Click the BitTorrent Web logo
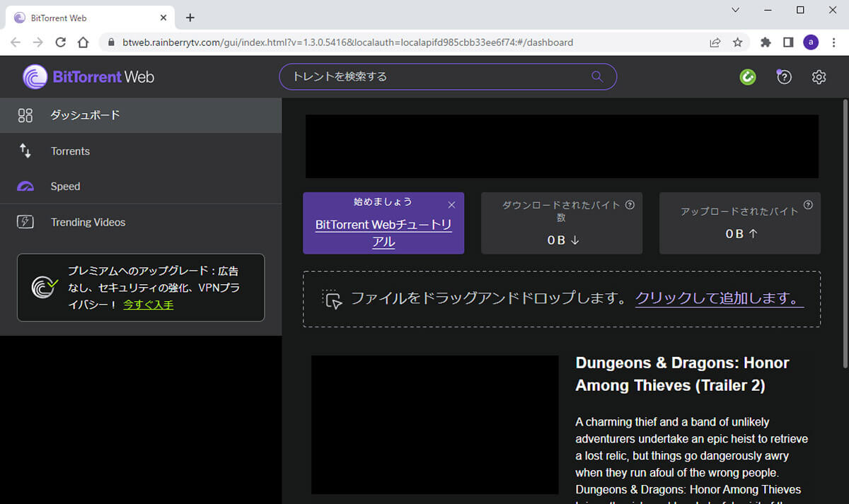This screenshot has height=504, width=849. (x=88, y=76)
